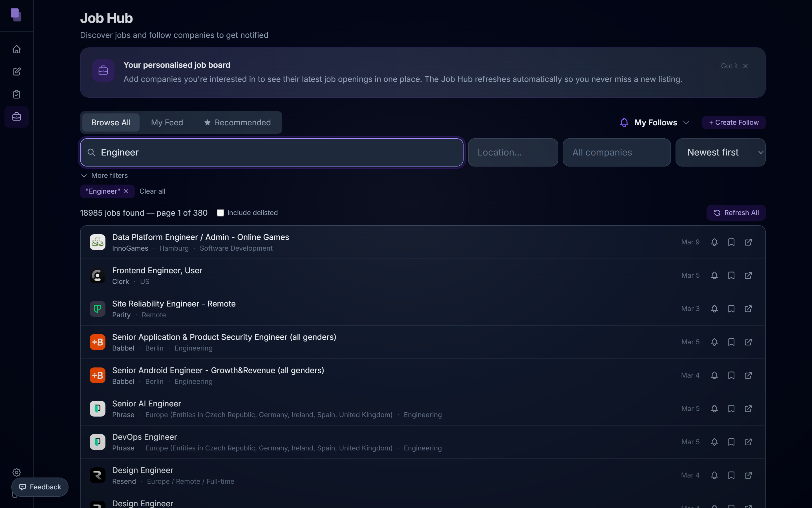The width and height of the screenshot is (812, 508).
Task: Click bell icon on DevOps Engineer row
Action: click(714, 441)
